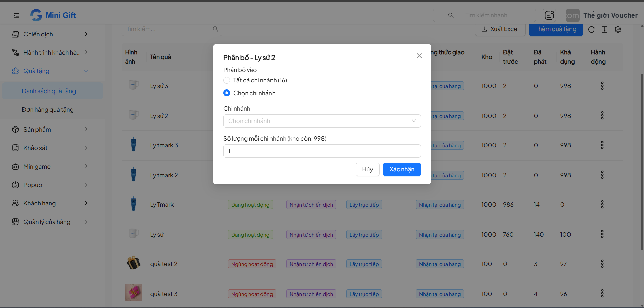The height and width of the screenshot is (308, 644).
Task: Open actions menu for Ly sứ 3 row
Action: point(602,86)
